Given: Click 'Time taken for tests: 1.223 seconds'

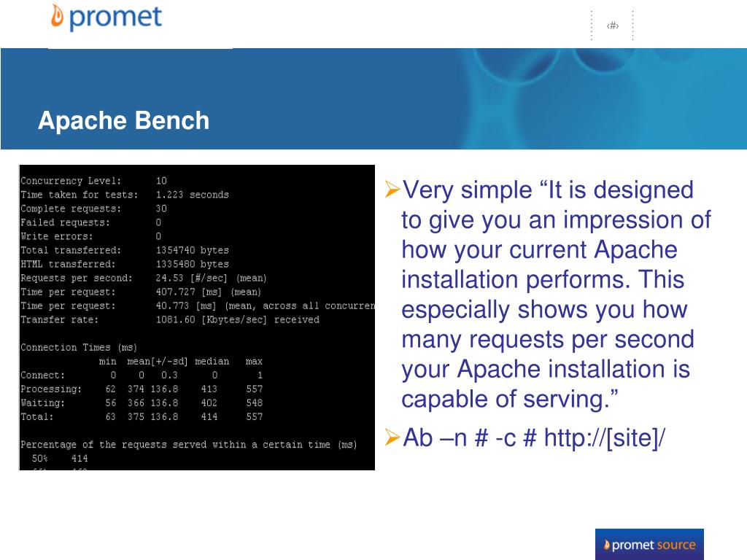Looking at the screenshot, I should coord(125,195).
